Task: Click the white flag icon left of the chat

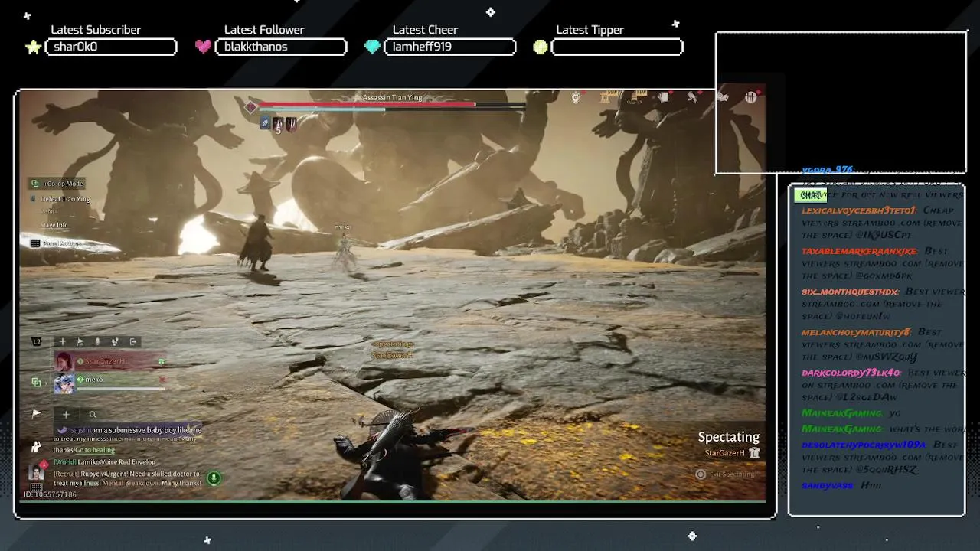Action: [37, 414]
